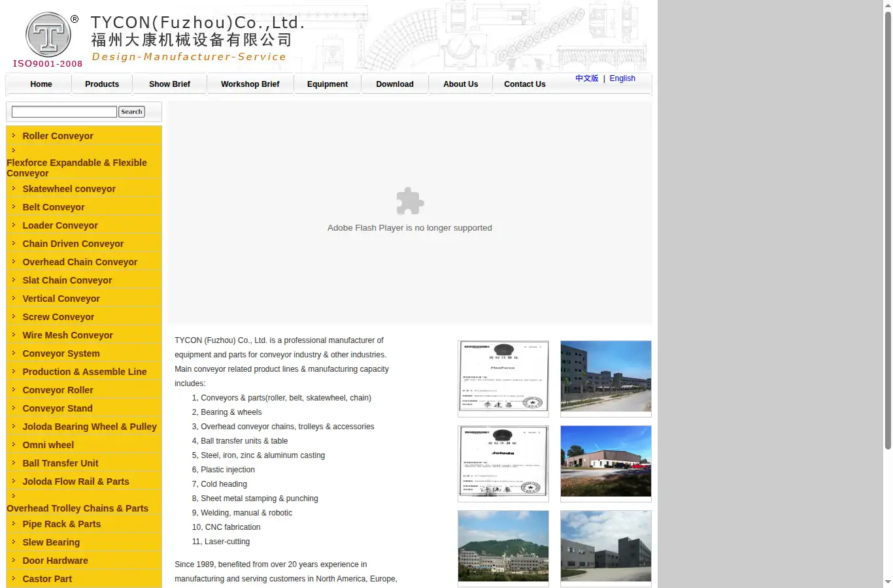
Task: Click the '10, CNC fabrication' list line
Action: point(226,527)
